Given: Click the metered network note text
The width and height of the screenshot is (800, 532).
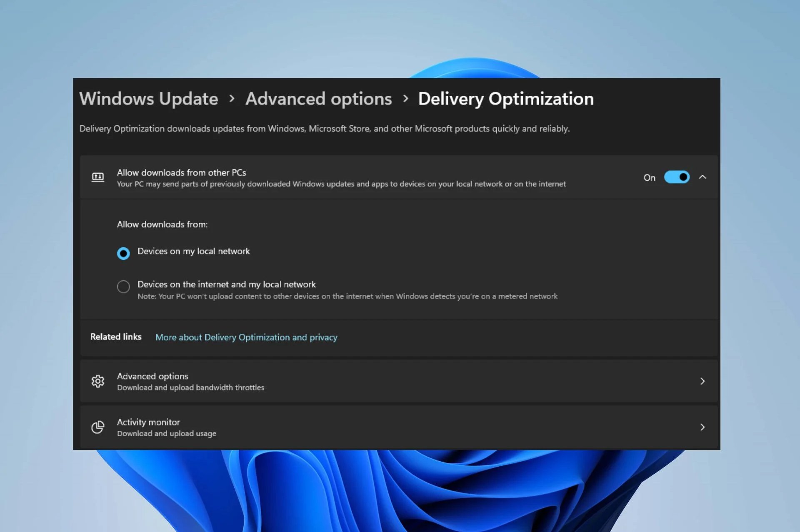Looking at the screenshot, I should point(347,296).
